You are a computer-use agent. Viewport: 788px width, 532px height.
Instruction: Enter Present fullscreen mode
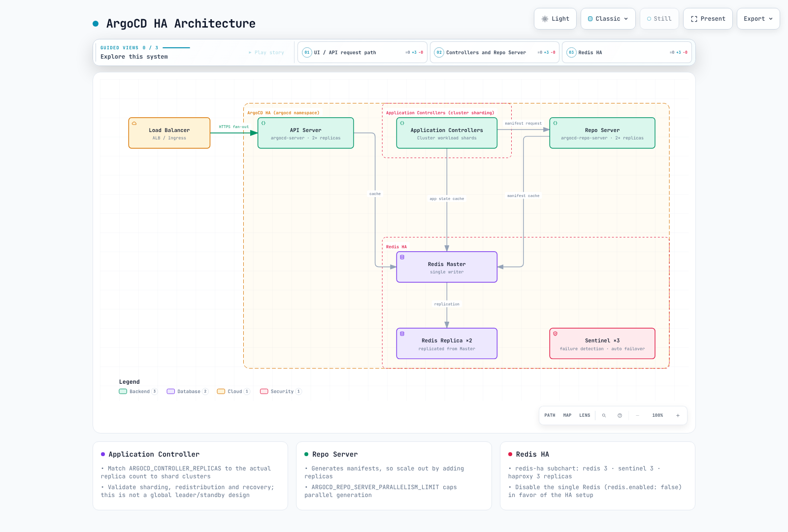(x=708, y=19)
